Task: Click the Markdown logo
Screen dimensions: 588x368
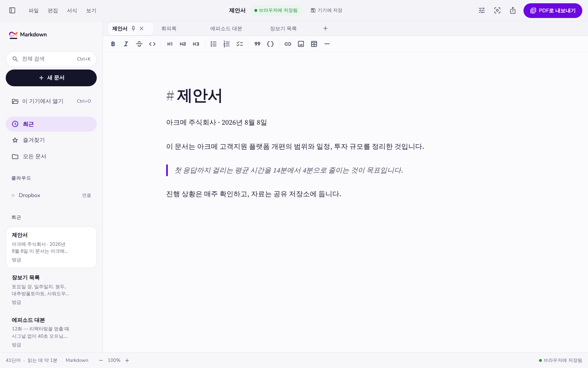Action: [28, 35]
